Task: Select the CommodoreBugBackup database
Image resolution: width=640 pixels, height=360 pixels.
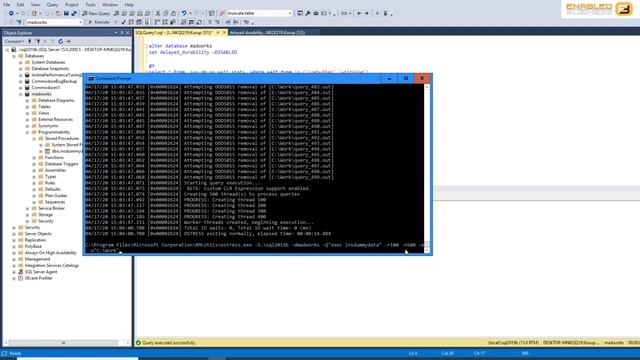Action: coord(54,81)
